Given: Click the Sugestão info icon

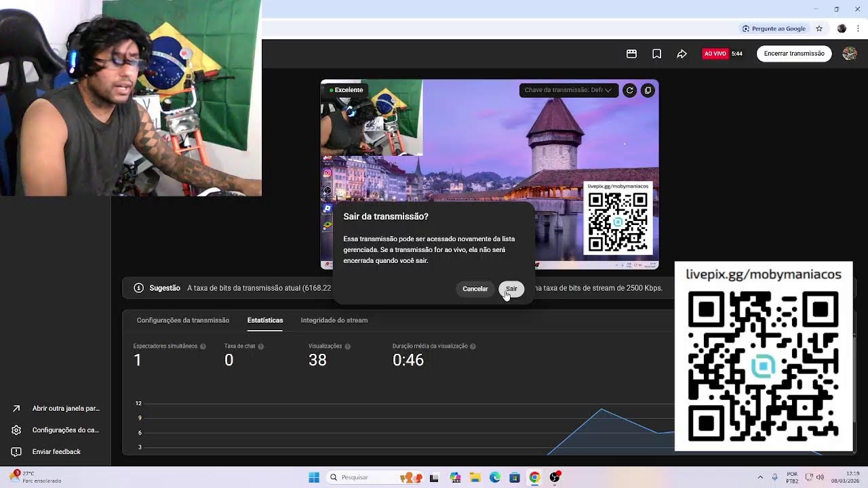Looking at the screenshot, I should pos(138,288).
